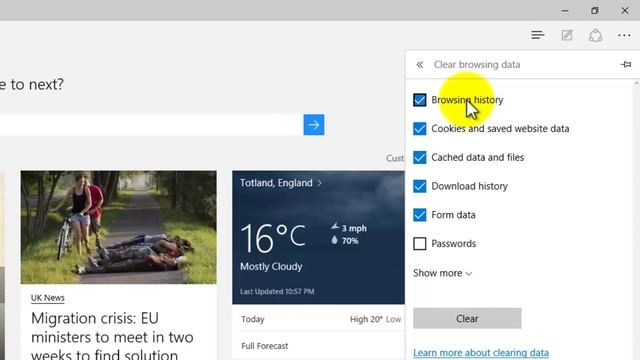The width and height of the screenshot is (640, 360).
Task: Expand the Show more options
Action: click(x=442, y=273)
